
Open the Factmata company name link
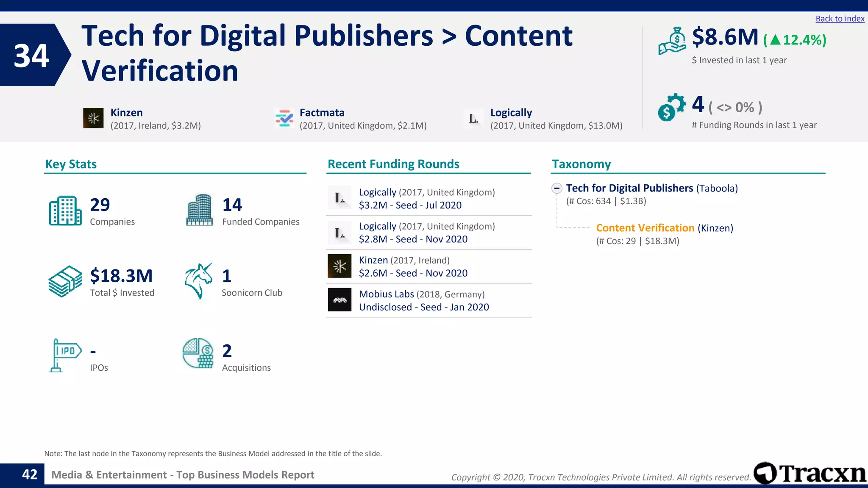322,113
